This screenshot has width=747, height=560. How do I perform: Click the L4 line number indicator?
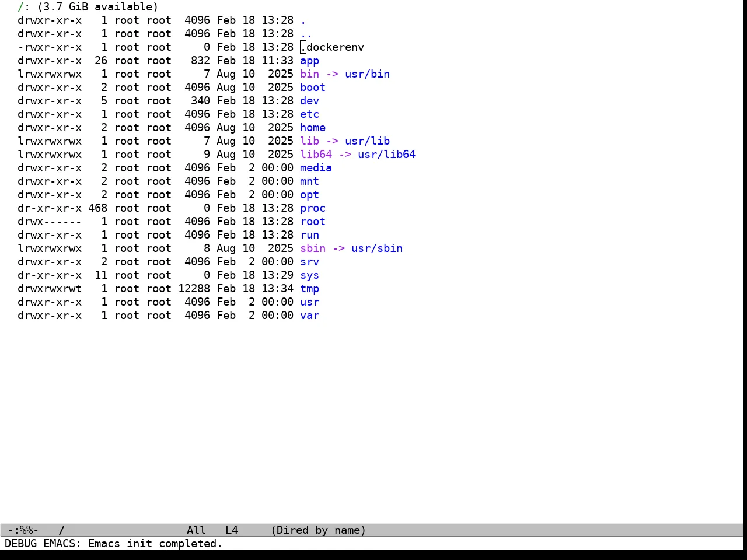tap(232, 530)
